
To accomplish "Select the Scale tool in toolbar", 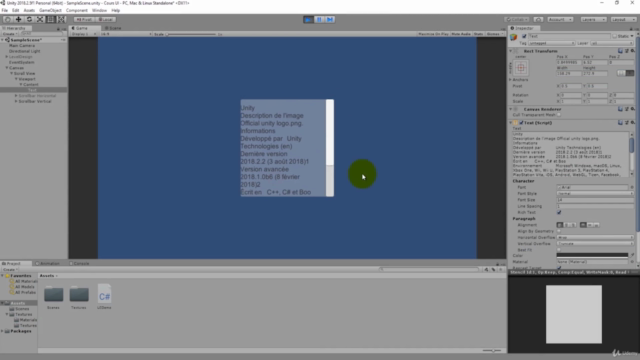I will (40, 19).
